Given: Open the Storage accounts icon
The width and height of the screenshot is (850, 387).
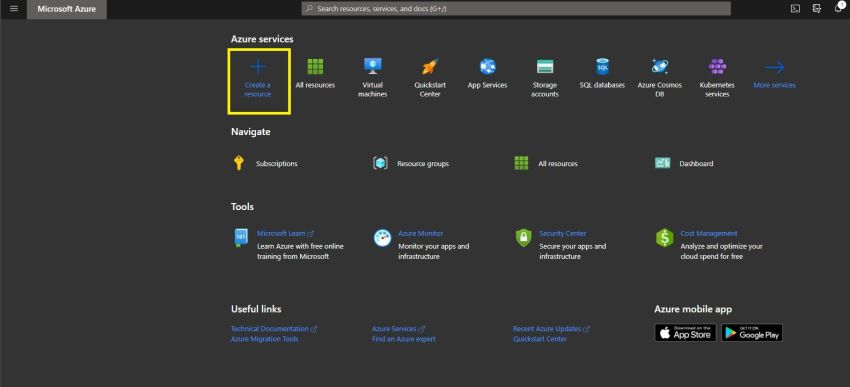Looking at the screenshot, I should tap(545, 67).
